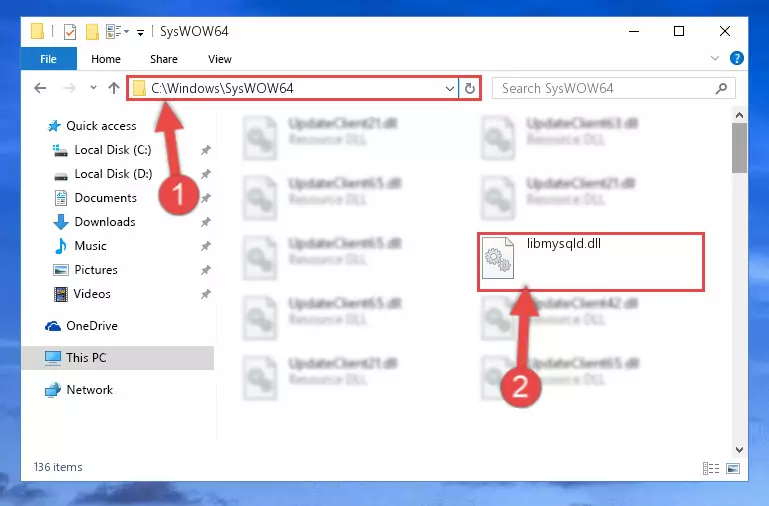
Task: Click the pin icon next to Local Disk (D:)
Action: 205,174
